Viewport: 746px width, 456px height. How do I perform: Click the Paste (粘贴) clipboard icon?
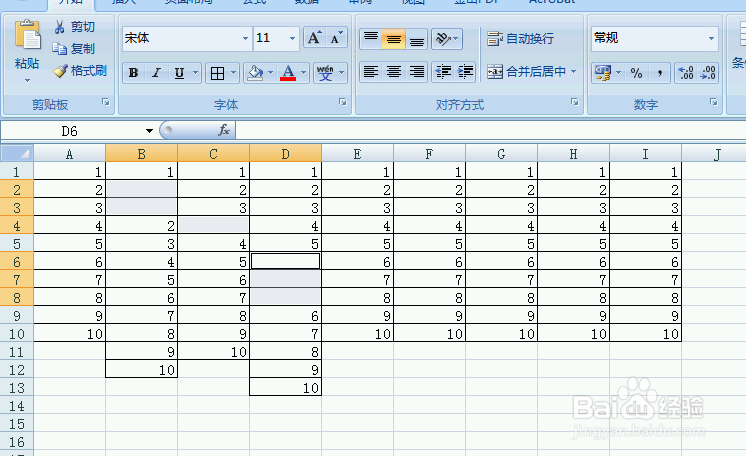(x=28, y=36)
